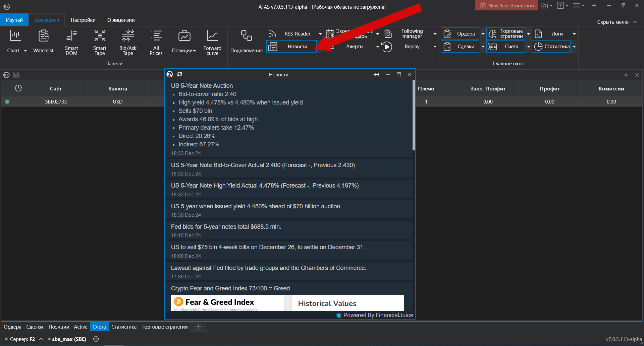The height and width of the screenshot is (346, 644).
Task: Collapse ribbon via Скрыть меню
Action: (x=617, y=22)
